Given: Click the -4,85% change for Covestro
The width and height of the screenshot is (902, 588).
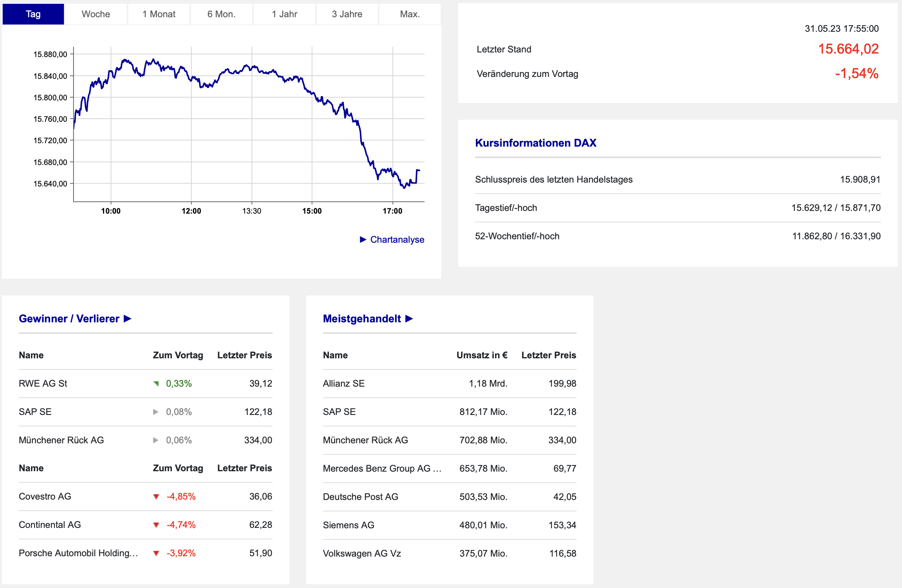Looking at the screenshot, I should pos(181,497).
